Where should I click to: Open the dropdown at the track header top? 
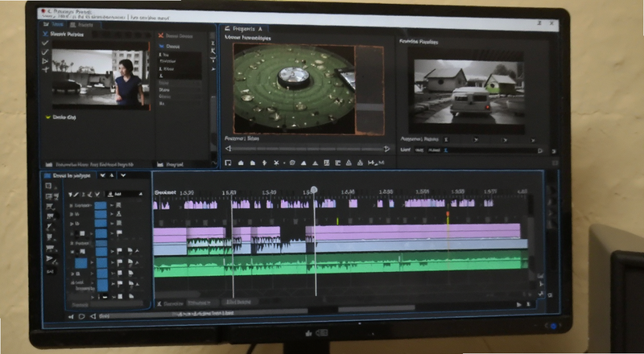pos(124,194)
